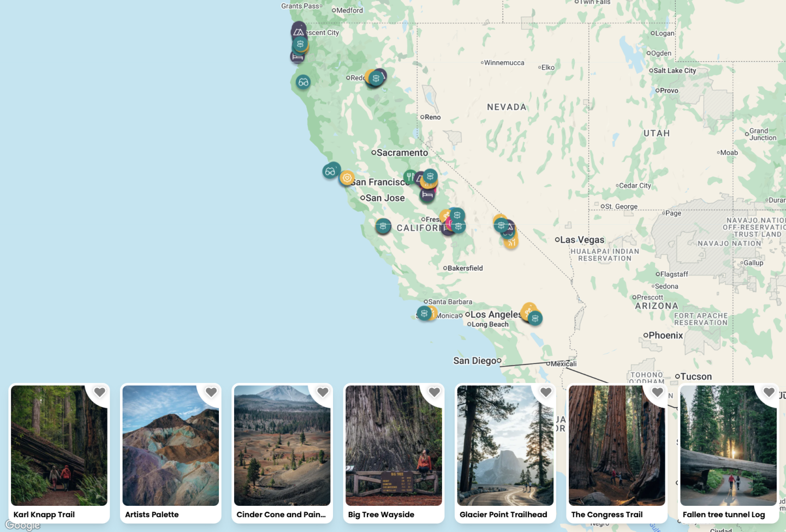This screenshot has height=532, width=786.
Task: Heart the Artists Palette card
Action: click(x=211, y=392)
